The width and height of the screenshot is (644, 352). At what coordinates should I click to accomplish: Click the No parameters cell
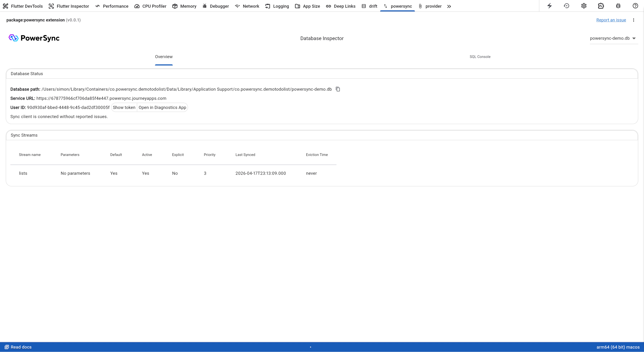click(x=75, y=173)
